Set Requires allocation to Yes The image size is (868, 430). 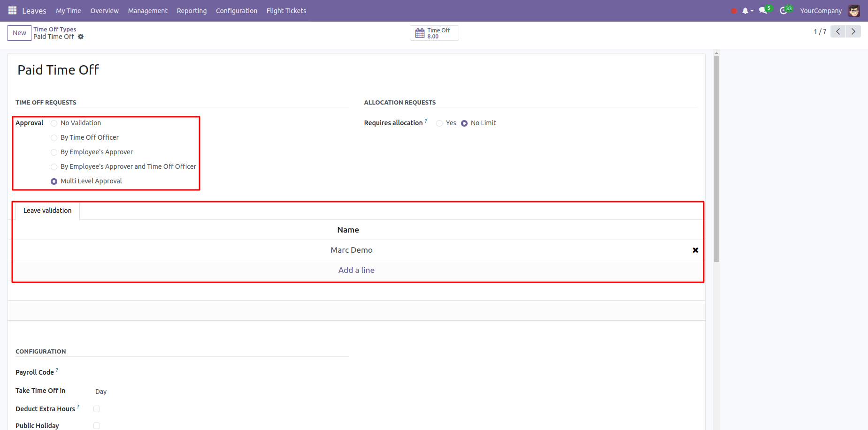point(439,123)
